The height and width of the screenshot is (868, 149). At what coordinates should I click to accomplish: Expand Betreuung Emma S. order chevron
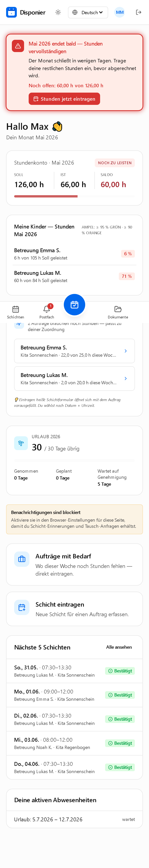tap(126, 351)
